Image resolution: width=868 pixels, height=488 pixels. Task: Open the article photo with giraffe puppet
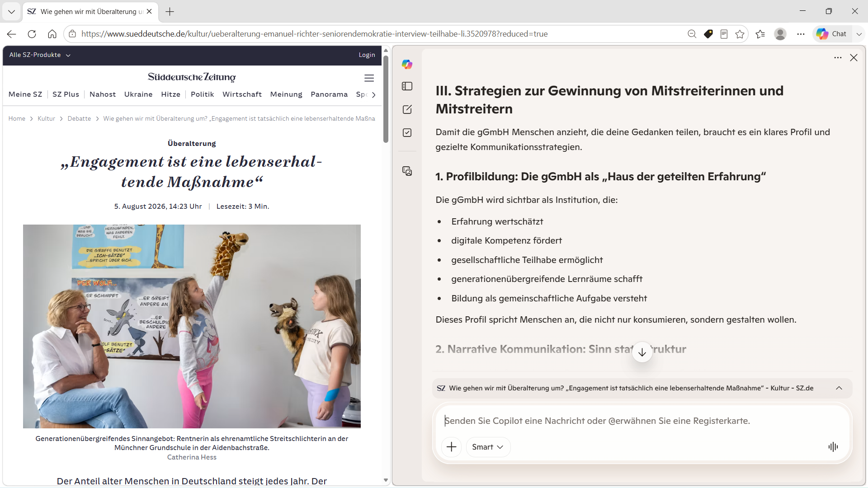click(192, 326)
